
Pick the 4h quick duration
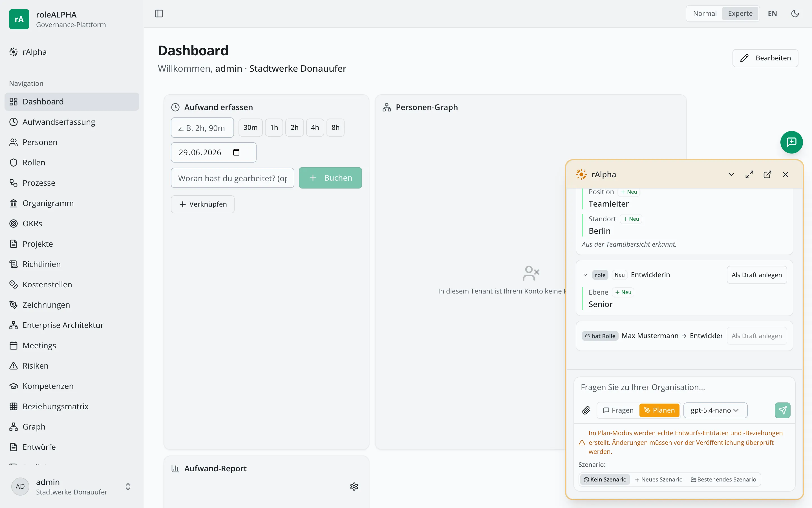(x=315, y=127)
